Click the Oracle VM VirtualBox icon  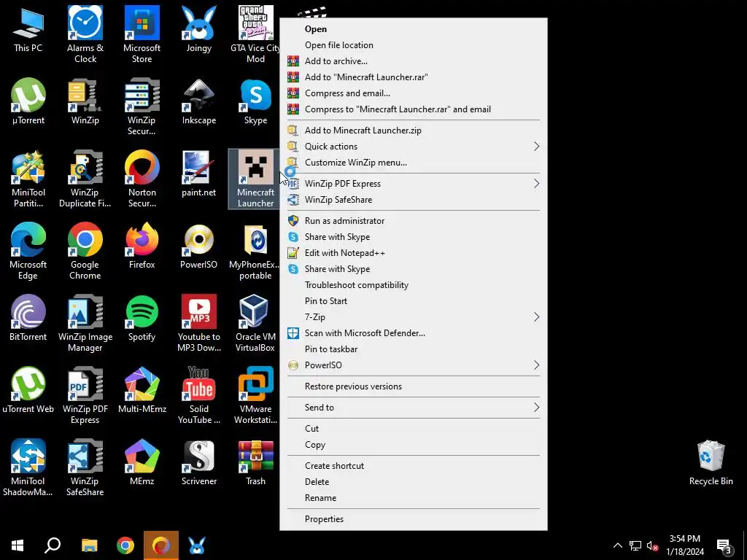[255, 324]
